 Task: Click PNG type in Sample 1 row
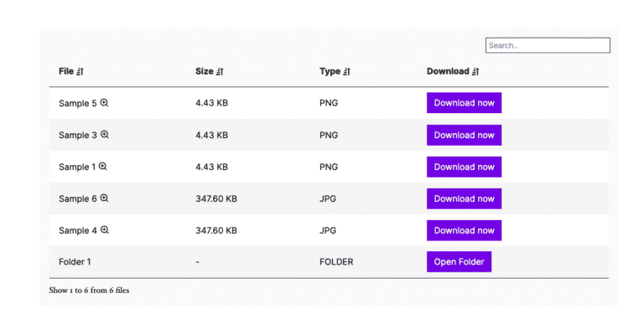click(x=329, y=167)
